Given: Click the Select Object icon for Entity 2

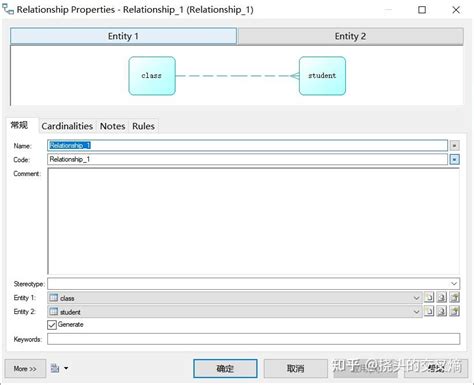Looking at the screenshot, I should [x=442, y=311].
